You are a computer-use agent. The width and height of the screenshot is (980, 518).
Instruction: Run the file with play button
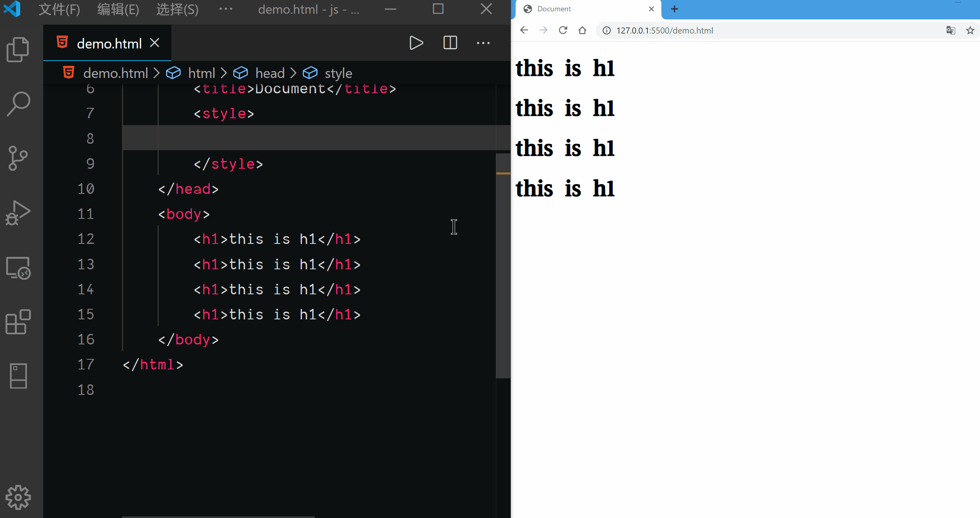[416, 43]
